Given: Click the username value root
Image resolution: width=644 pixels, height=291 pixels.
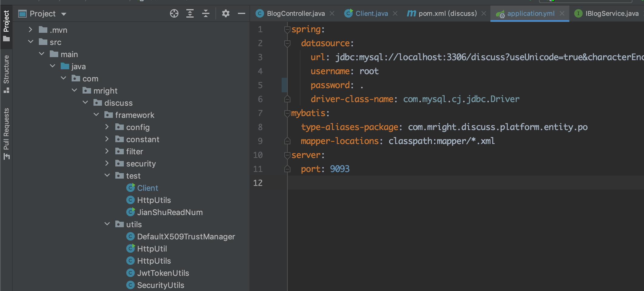Looking at the screenshot, I should (369, 71).
